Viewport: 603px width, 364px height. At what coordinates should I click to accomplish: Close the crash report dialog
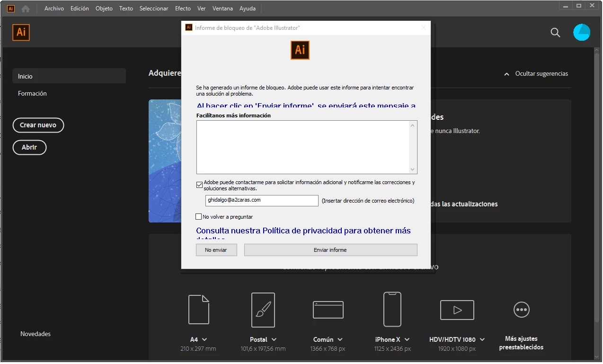tap(423, 27)
